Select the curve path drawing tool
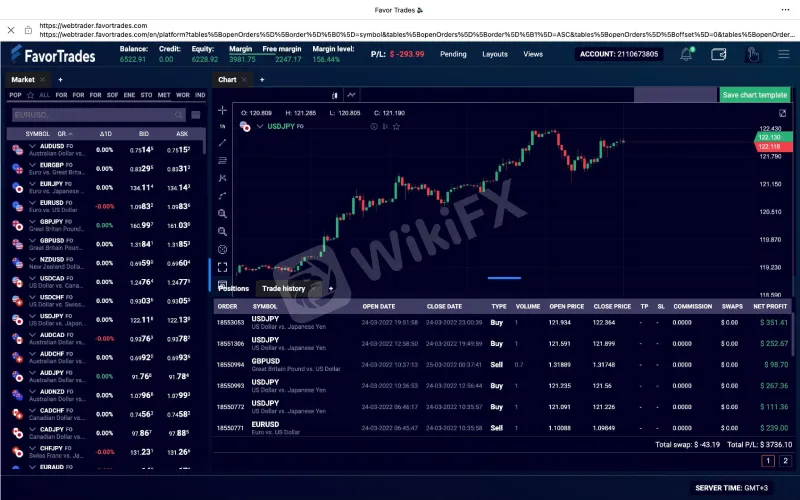The width and height of the screenshot is (800, 500). tap(222, 196)
